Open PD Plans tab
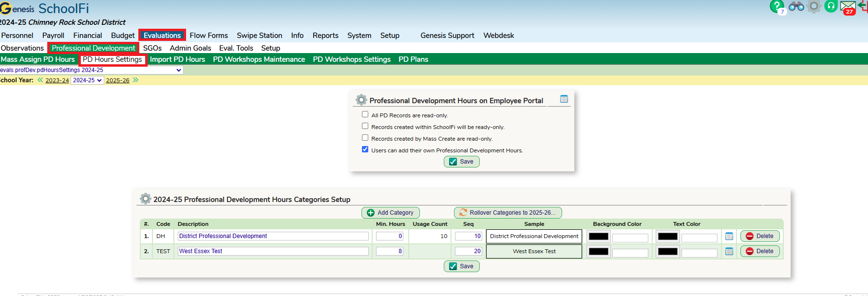 [x=413, y=59]
